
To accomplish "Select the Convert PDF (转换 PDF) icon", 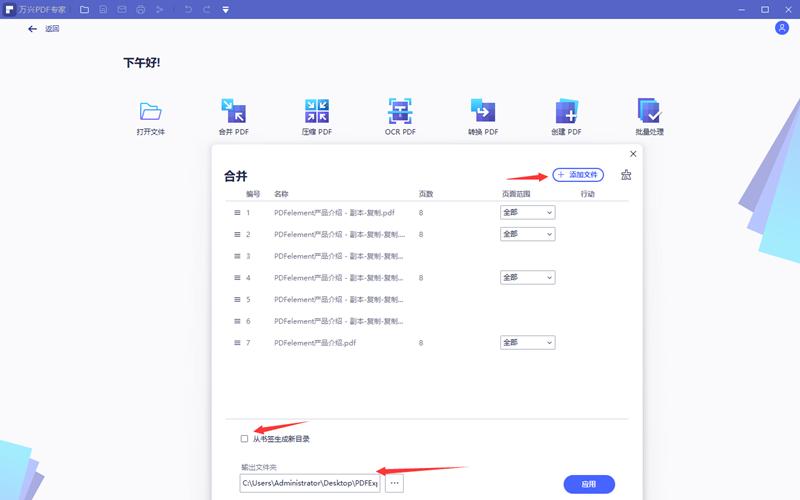I will coord(483,111).
